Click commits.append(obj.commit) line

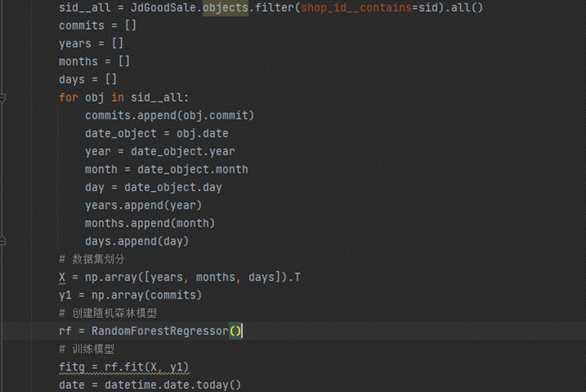tap(169, 116)
